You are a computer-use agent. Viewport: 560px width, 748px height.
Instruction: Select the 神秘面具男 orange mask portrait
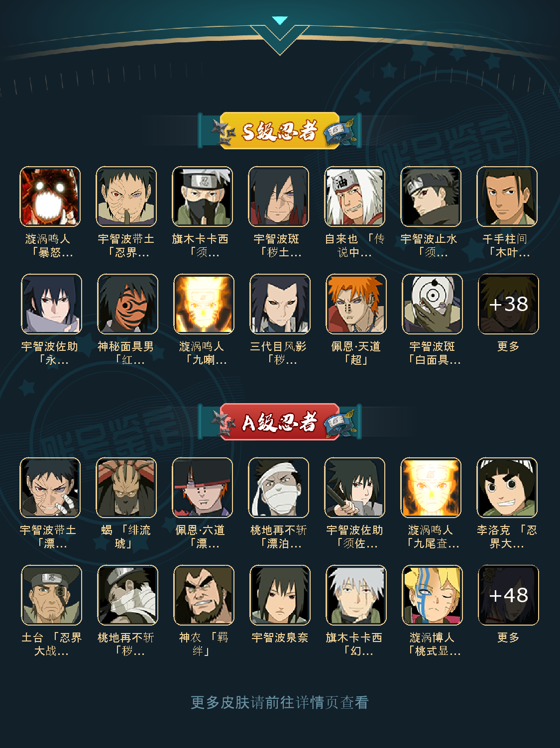click(x=127, y=304)
